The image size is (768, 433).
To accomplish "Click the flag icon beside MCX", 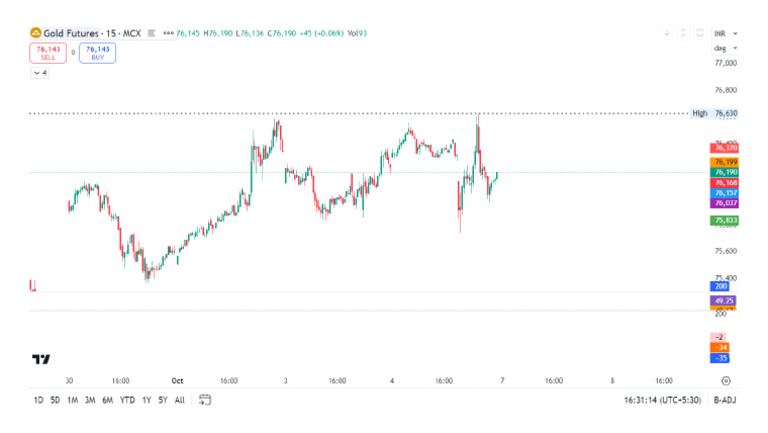I will click(x=151, y=33).
